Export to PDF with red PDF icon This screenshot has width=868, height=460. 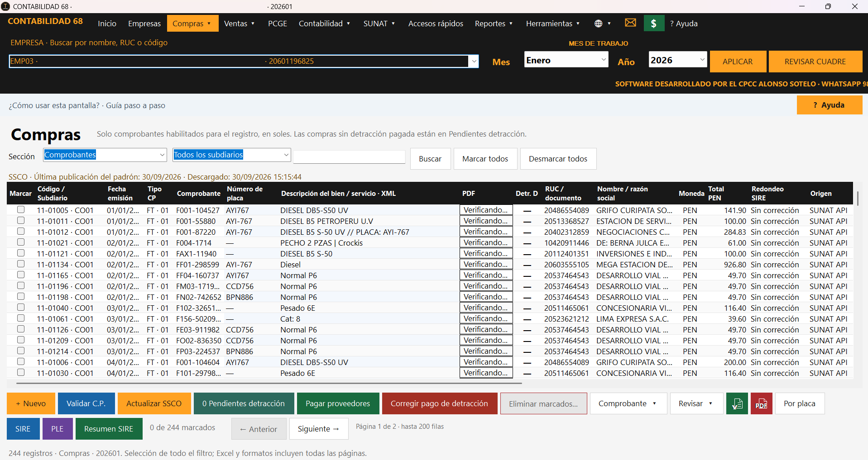pos(762,403)
